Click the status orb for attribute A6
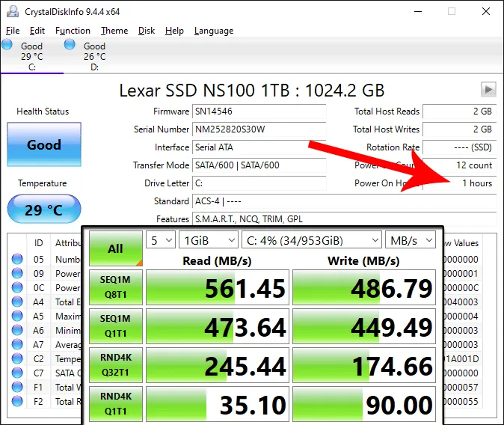Viewport: 504px width, 425px height. pos(17,330)
